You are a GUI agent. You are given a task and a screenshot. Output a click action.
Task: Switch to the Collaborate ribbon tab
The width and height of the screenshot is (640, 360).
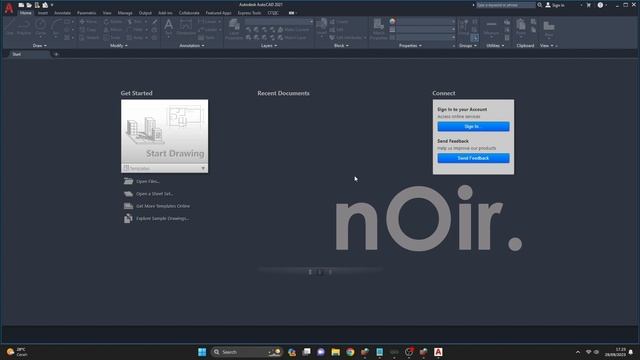[x=189, y=13]
